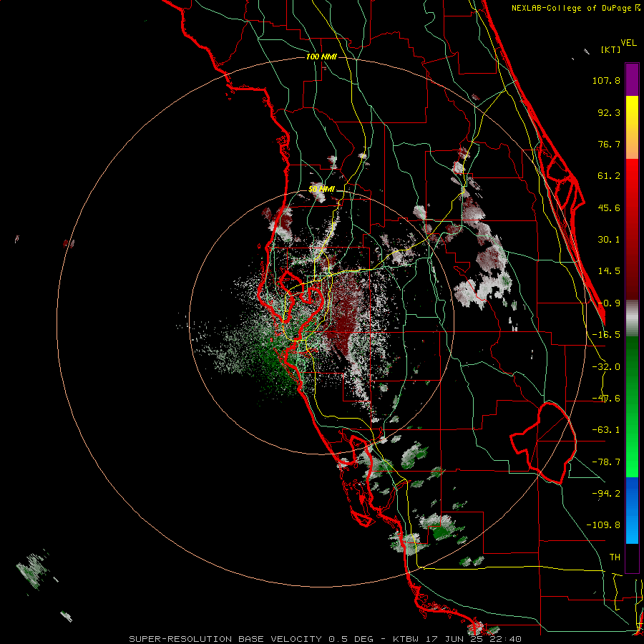Pick the blue segment of the velocity scale
Screen dimensions: 644x644
(632, 510)
